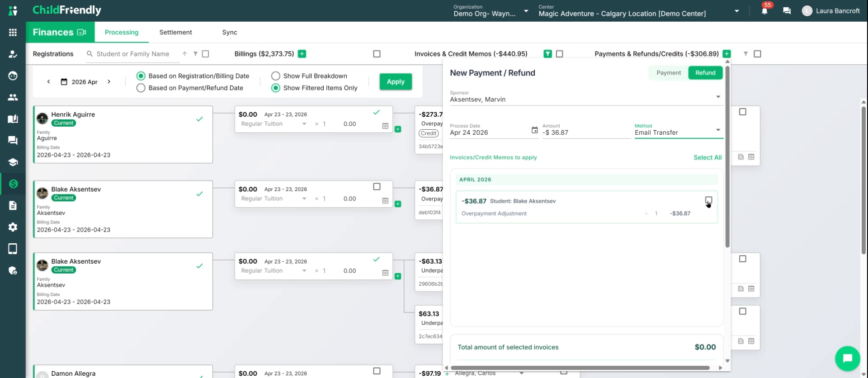
Task: Select Based on Registration/Billing Date radio
Action: pyautogui.click(x=141, y=76)
